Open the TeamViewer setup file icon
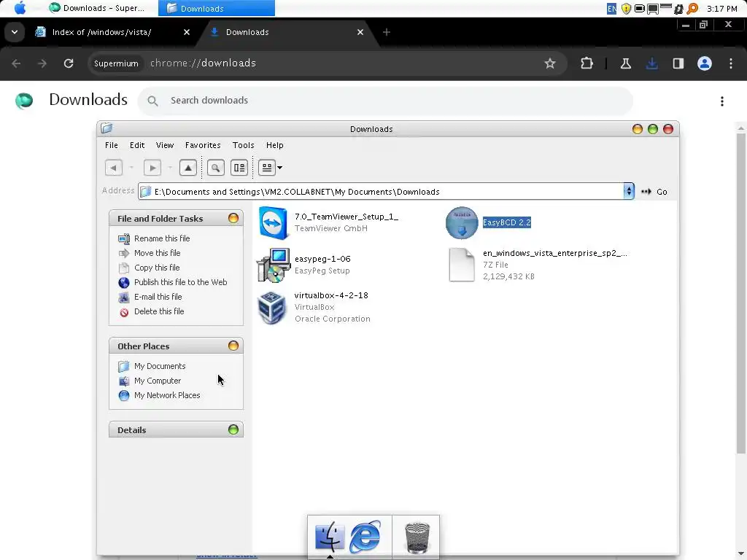The height and width of the screenshot is (560, 747). pyautogui.click(x=273, y=223)
